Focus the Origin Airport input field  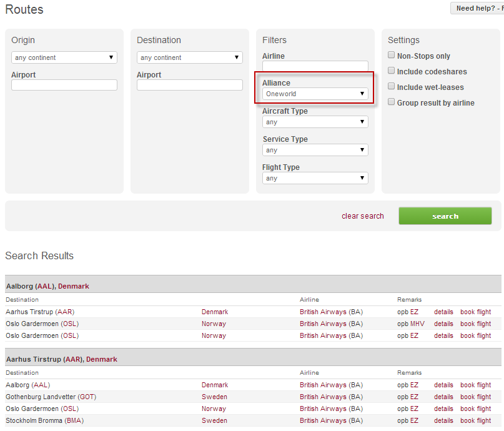[x=64, y=85]
